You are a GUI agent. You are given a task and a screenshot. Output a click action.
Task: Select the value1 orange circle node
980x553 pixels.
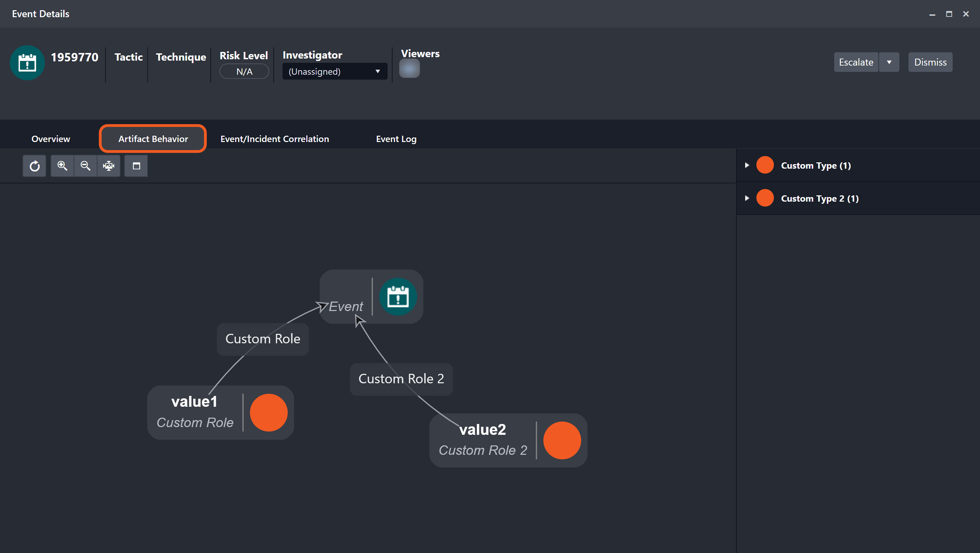[269, 413]
